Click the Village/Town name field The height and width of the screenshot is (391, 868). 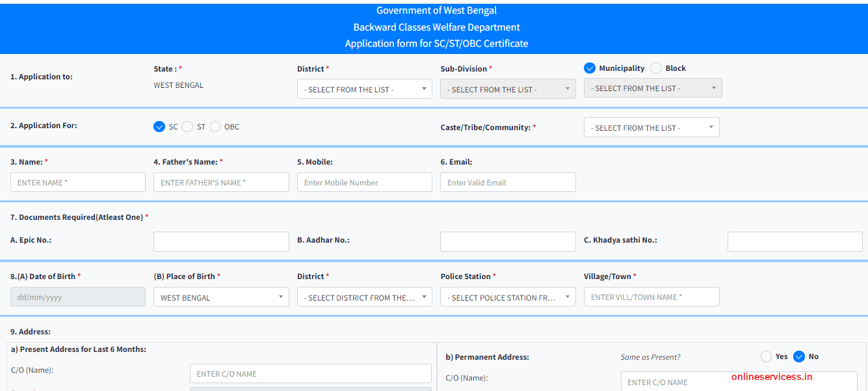click(x=651, y=296)
